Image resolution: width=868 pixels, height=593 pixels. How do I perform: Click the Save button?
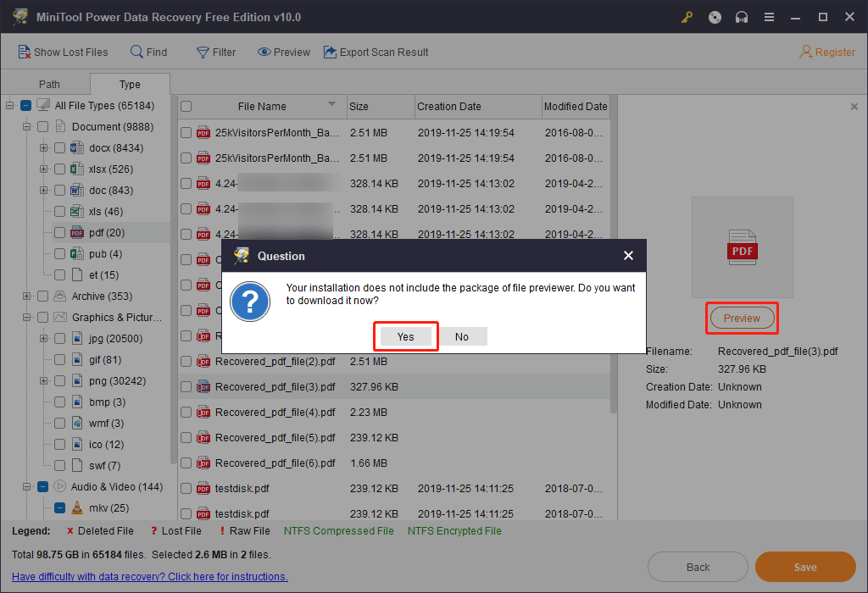coord(805,567)
